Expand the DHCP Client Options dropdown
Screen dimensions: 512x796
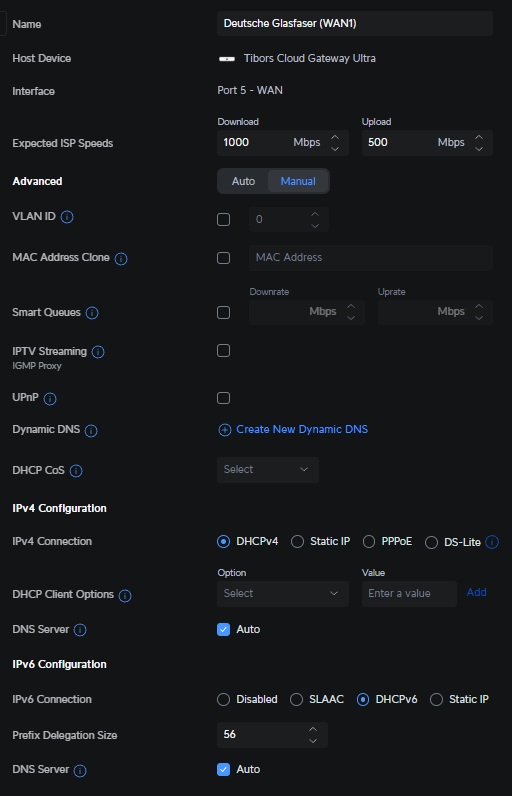tap(283, 593)
